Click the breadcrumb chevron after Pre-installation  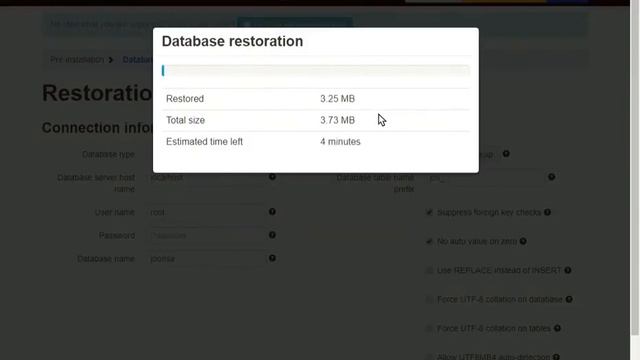click(111, 60)
